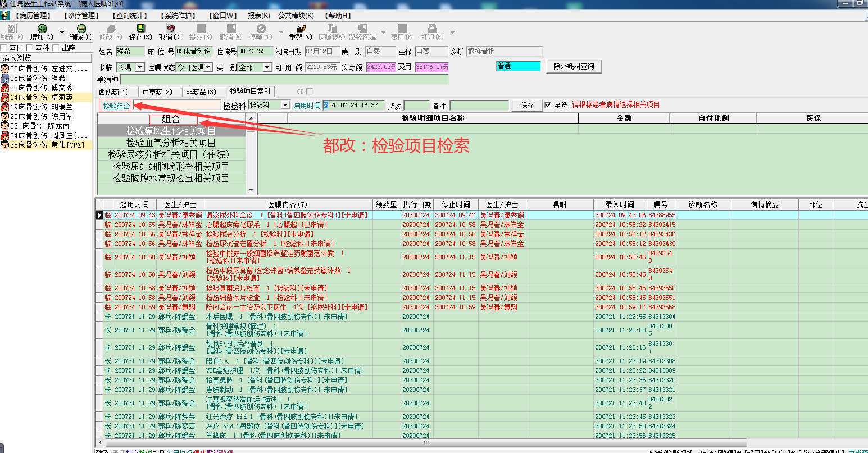Click the patient icon beside 05床骨创伤 程希
Screen dimensions: 868x453
click(x=5, y=78)
